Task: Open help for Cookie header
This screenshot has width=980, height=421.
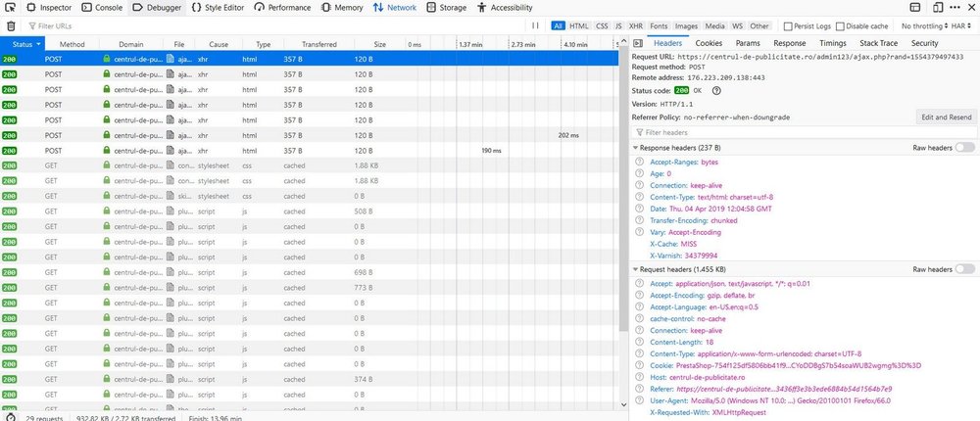Action: pos(639,365)
